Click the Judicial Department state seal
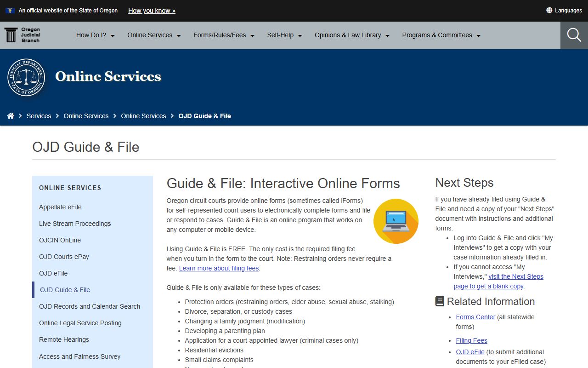This screenshot has width=588, height=368. tap(26, 77)
